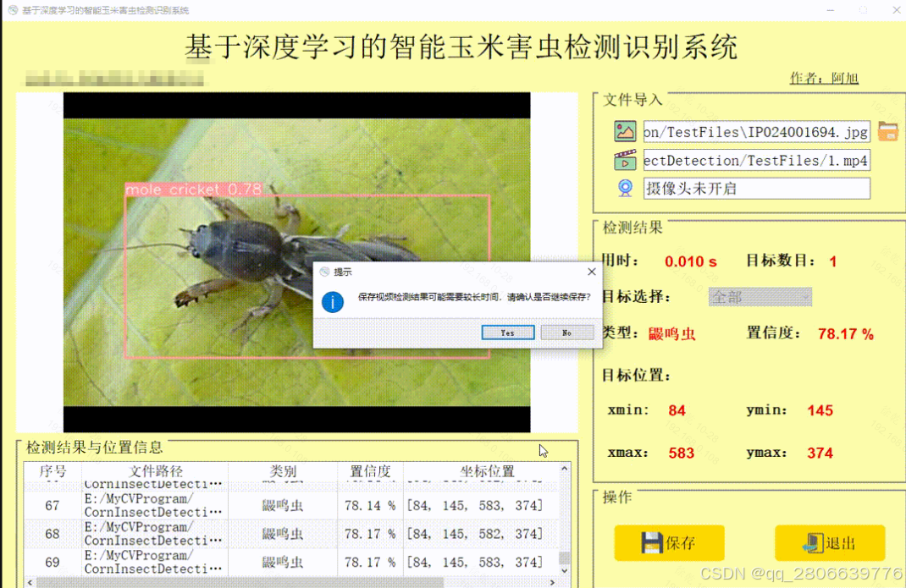Click the video import clapperboard icon
Screen dimensions: 906x588
(624, 160)
